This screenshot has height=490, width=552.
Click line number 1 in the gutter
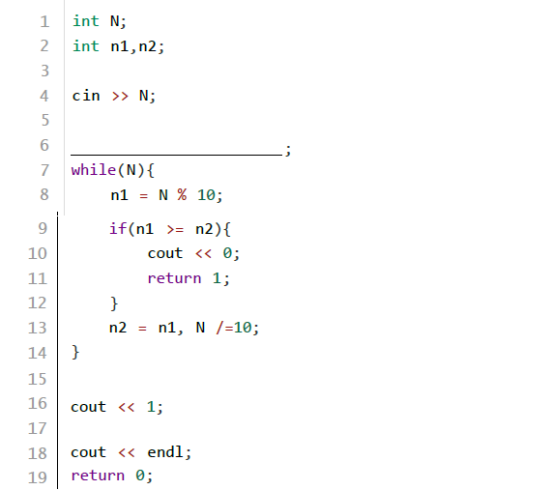point(44,21)
